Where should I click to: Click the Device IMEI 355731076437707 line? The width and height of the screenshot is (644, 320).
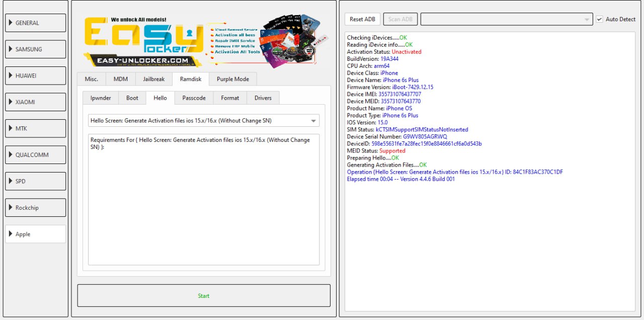(384, 94)
